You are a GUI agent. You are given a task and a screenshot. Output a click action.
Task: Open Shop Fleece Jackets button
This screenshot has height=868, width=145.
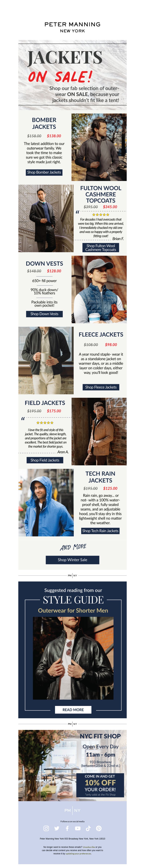pos(101,387)
